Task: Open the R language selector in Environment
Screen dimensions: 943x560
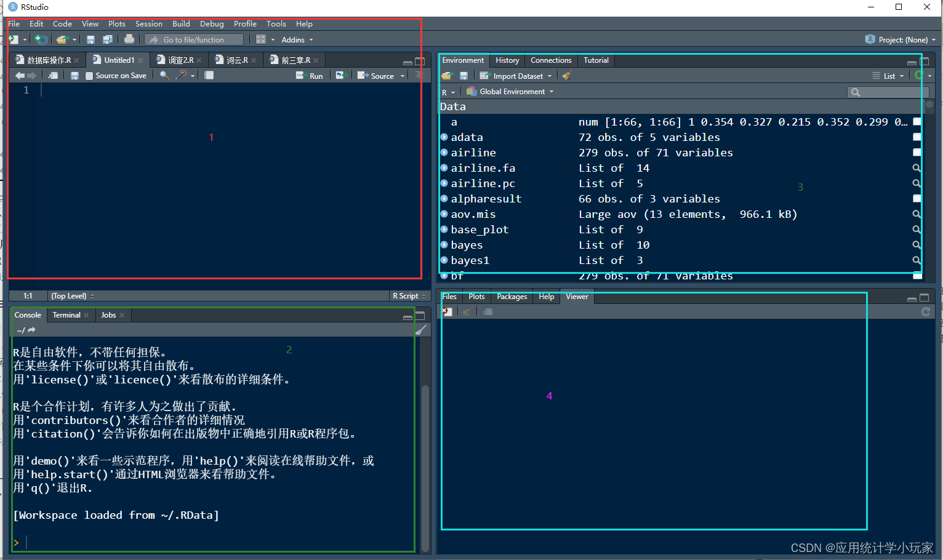Action: [448, 92]
